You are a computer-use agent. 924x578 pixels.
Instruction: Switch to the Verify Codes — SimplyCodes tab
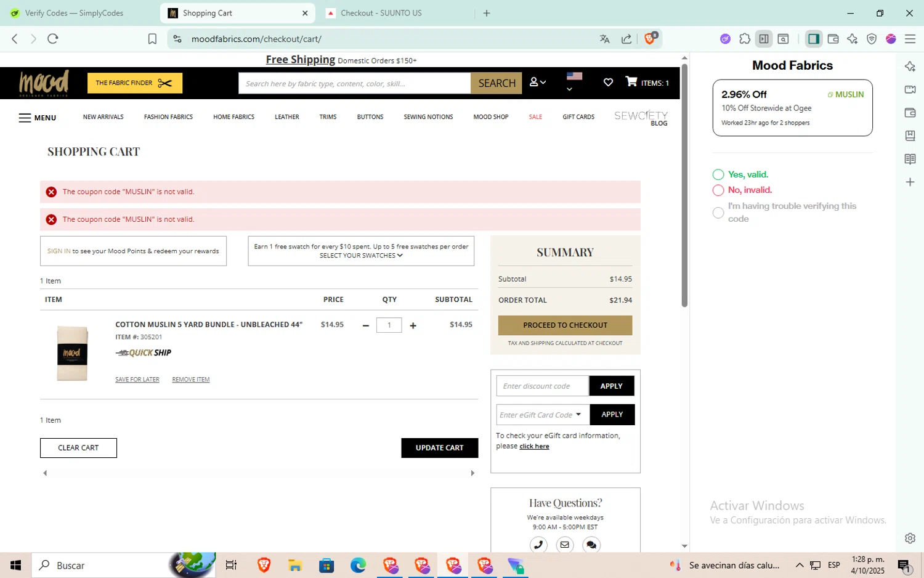[74, 13]
